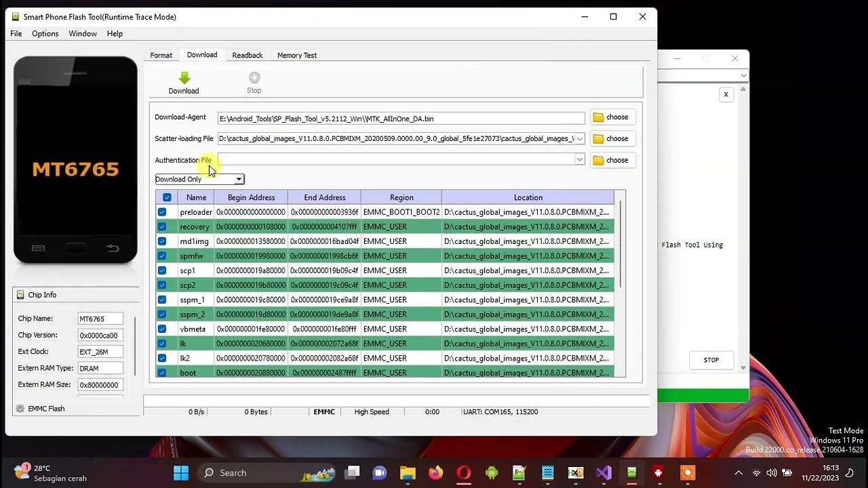Uncheck the spmfw partition checkbox
Viewport: 868px width, 488px height.
162,256
